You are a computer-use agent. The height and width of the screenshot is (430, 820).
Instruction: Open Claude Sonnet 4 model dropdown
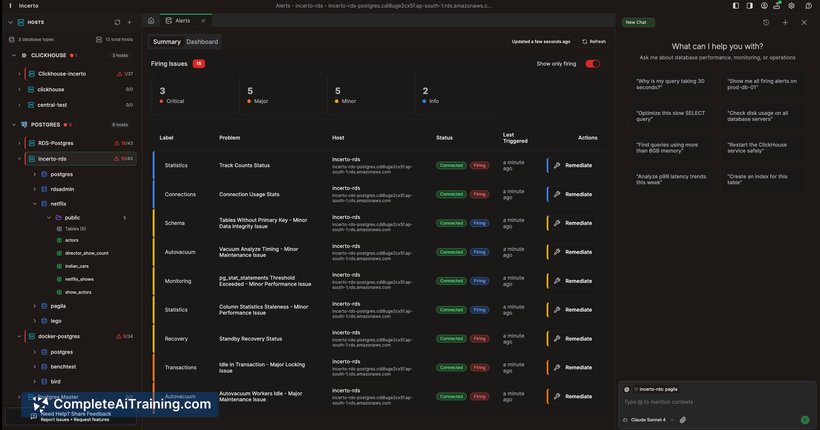[x=648, y=420]
